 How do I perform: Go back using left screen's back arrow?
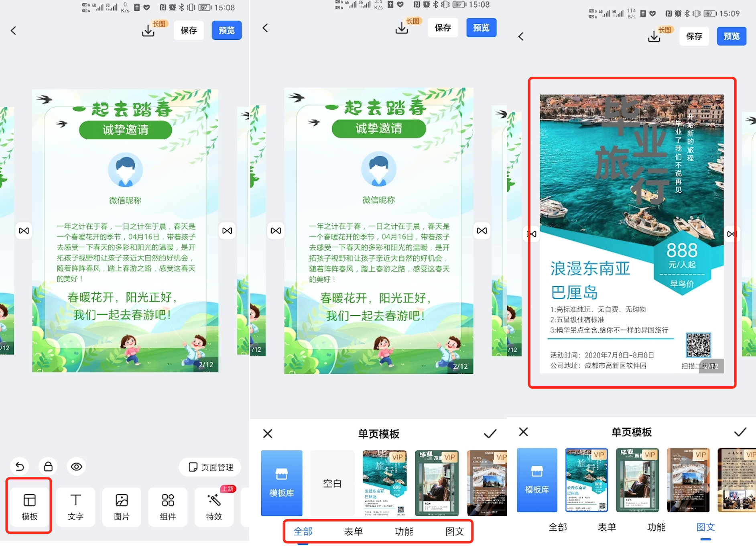(14, 31)
